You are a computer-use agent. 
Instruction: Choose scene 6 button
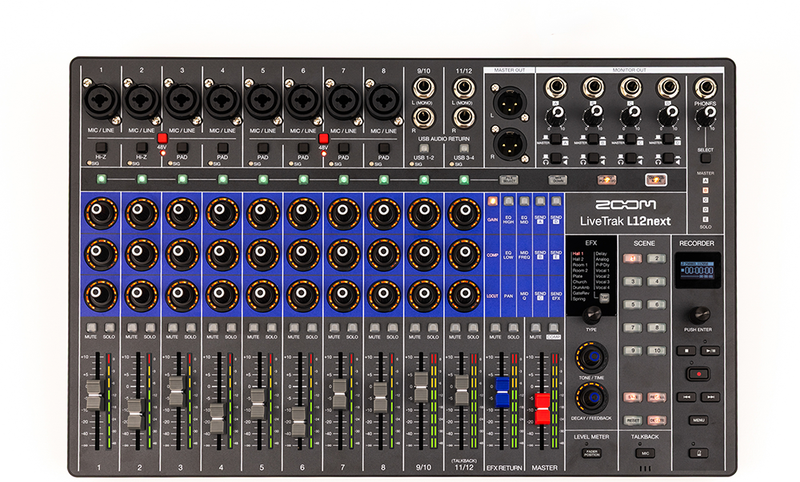click(x=657, y=305)
